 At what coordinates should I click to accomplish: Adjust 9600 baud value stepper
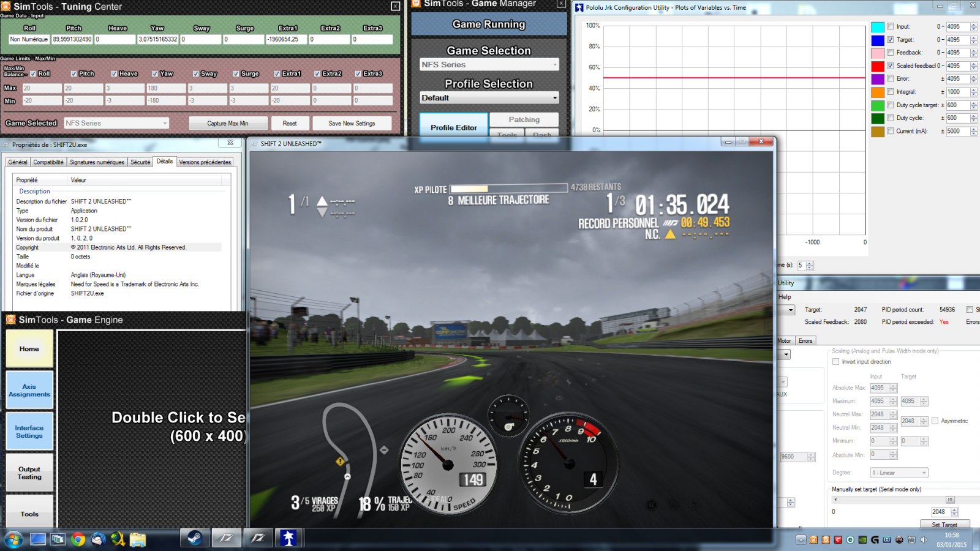coord(812,457)
